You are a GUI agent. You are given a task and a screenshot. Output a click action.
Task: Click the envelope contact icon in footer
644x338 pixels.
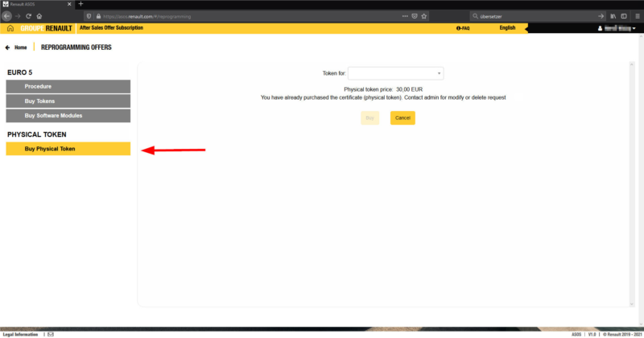click(50, 334)
